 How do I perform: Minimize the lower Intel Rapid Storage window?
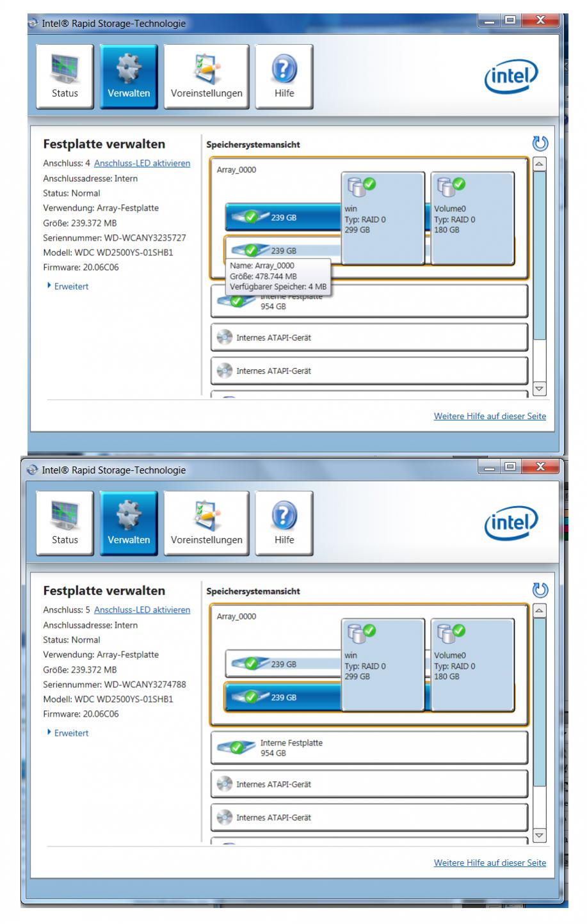(x=490, y=467)
